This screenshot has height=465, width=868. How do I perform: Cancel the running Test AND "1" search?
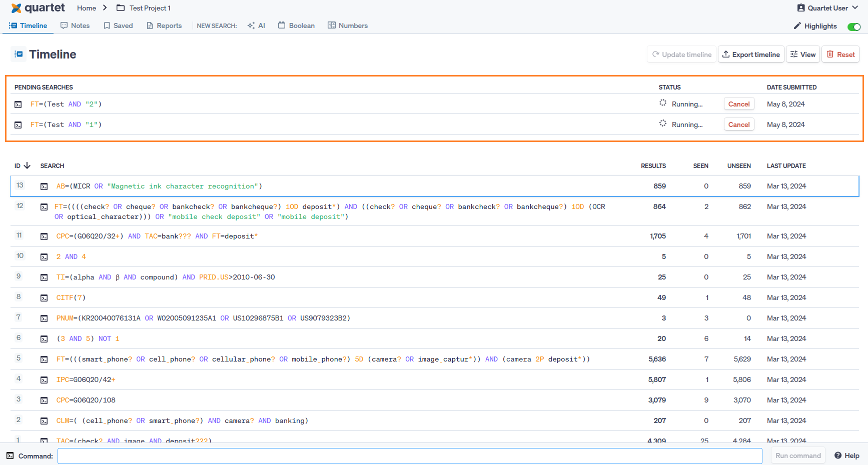[739, 124]
